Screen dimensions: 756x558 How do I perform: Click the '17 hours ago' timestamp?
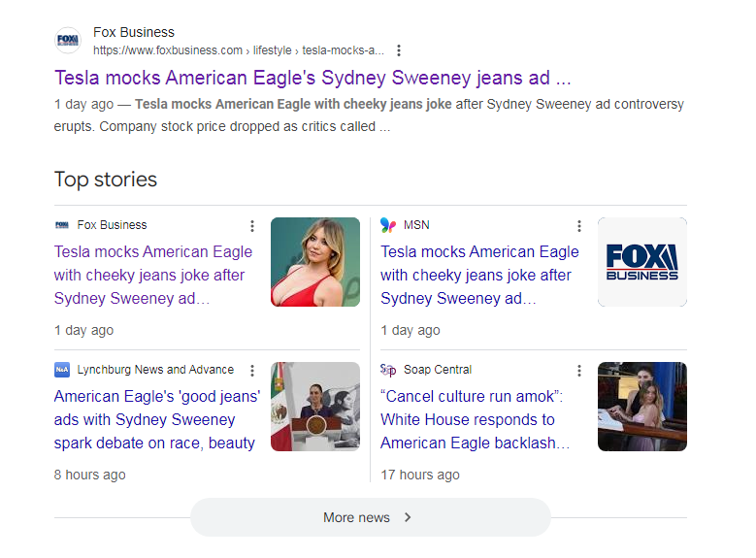click(420, 476)
